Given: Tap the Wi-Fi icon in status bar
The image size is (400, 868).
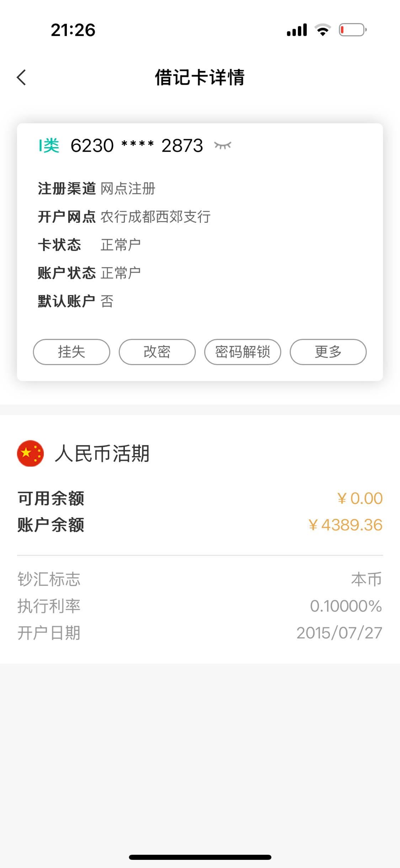Looking at the screenshot, I should click(323, 30).
